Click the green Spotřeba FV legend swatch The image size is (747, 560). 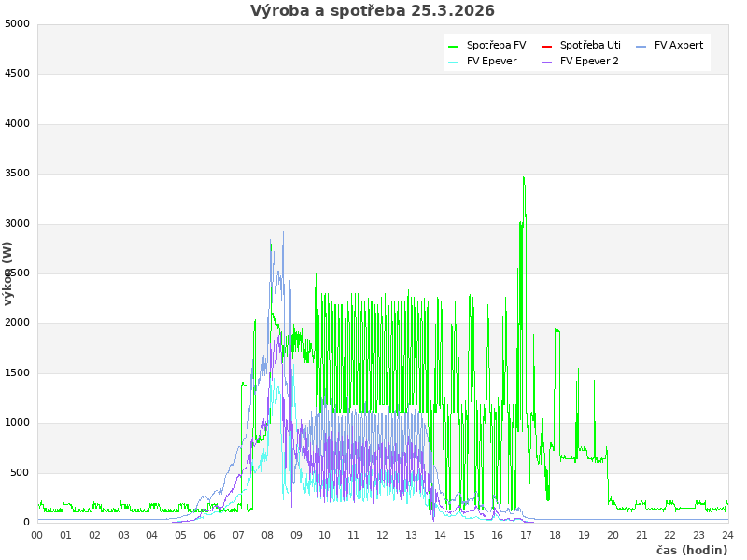pyautogui.click(x=454, y=46)
